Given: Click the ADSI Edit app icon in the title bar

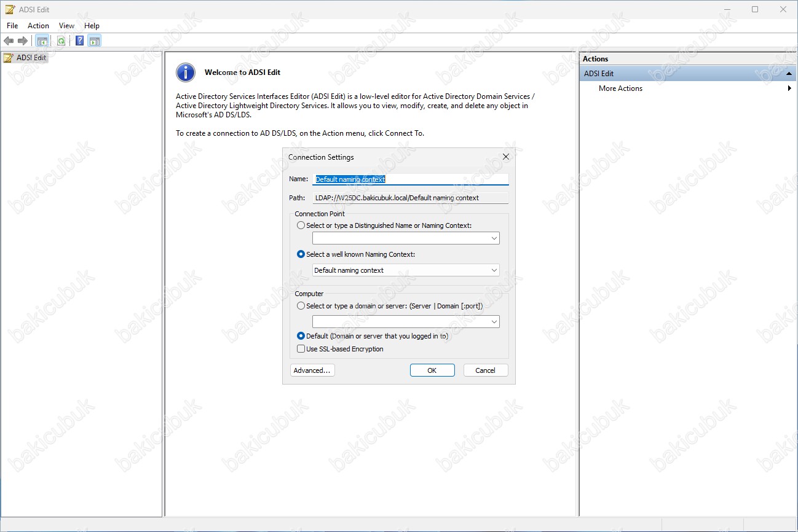Looking at the screenshot, I should point(9,9).
